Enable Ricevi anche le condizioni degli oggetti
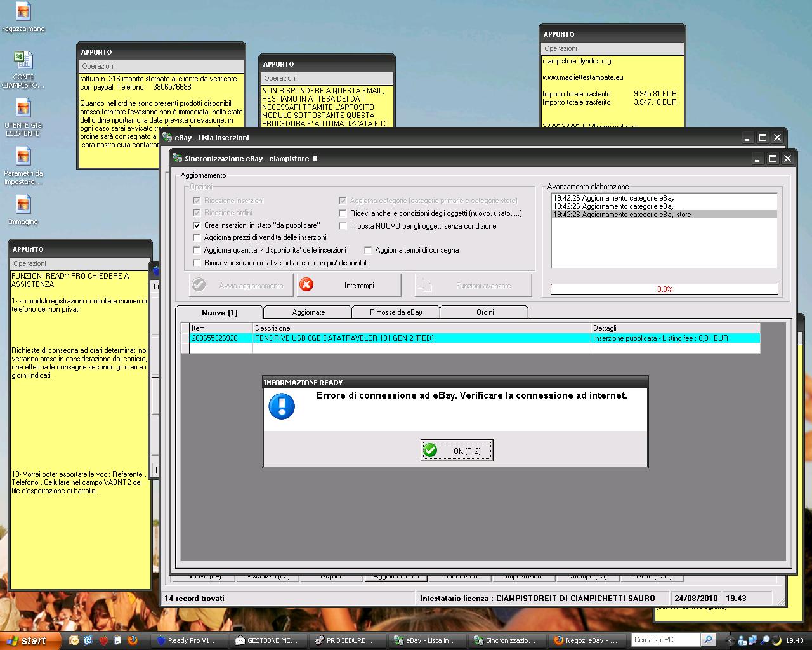 [x=343, y=213]
